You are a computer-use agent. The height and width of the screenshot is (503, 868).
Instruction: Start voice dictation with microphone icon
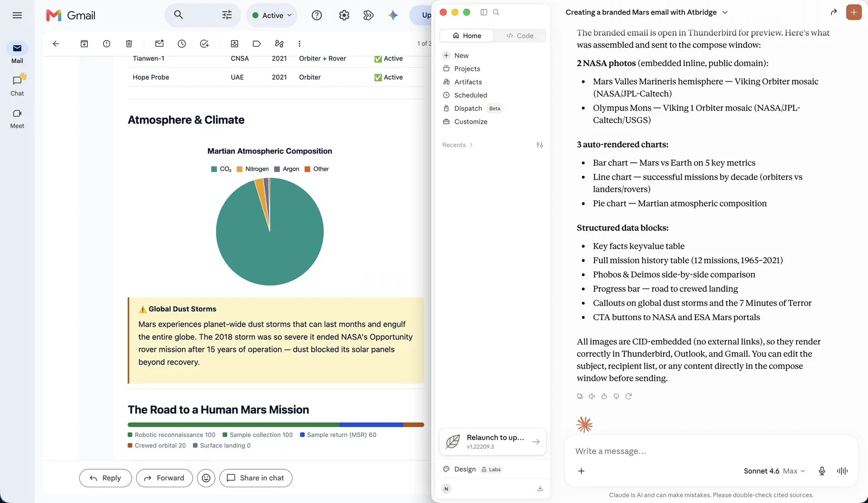[822, 471]
